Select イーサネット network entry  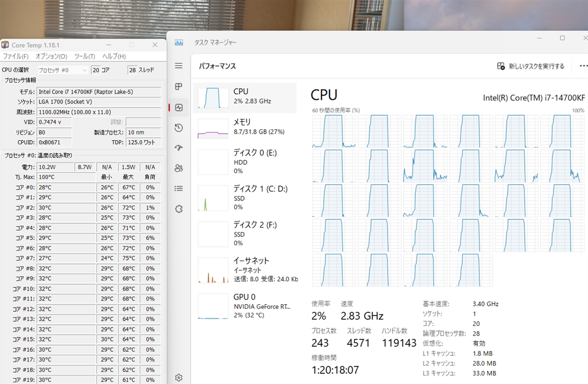coord(245,270)
